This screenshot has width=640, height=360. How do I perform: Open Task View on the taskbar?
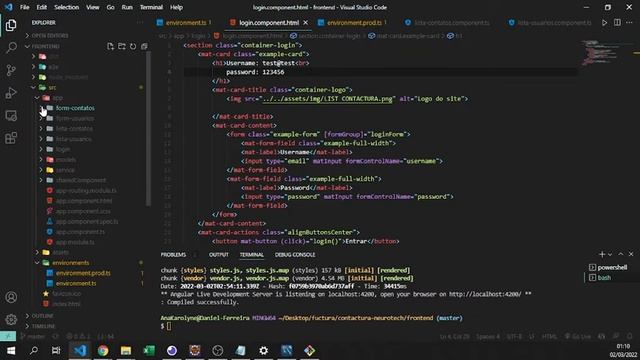point(56,351)
